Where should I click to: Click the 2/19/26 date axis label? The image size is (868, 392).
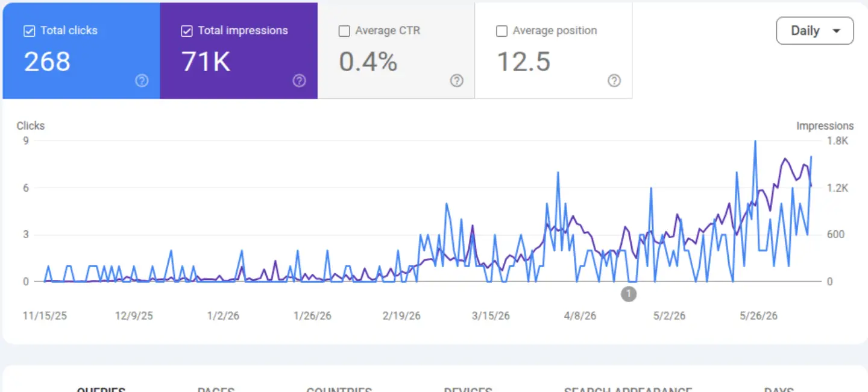[x=401, y=316]
